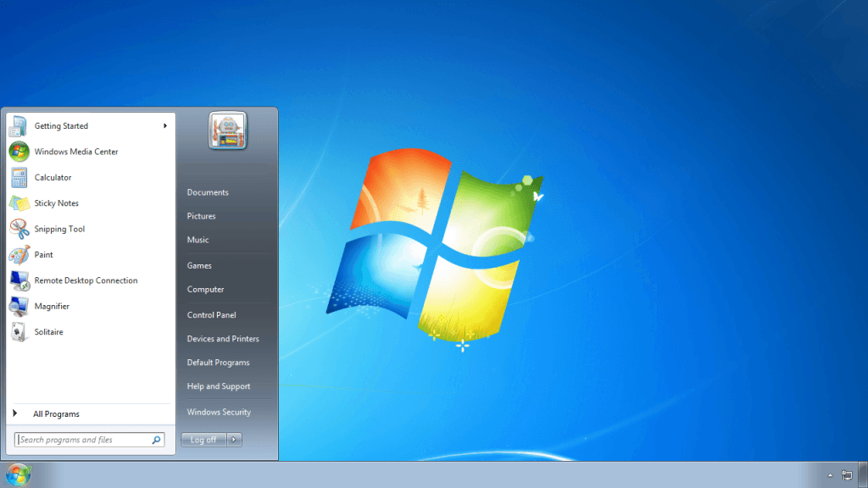Screen dimensions: 868x488
Task: Click the "All Programs" text
Action: tap(56, 413)
